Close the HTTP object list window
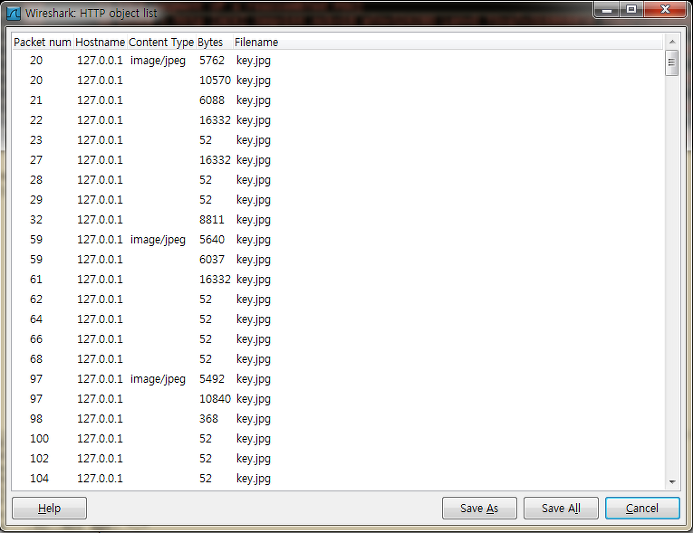Screen dimensions: 693x533 coord(665,9)
